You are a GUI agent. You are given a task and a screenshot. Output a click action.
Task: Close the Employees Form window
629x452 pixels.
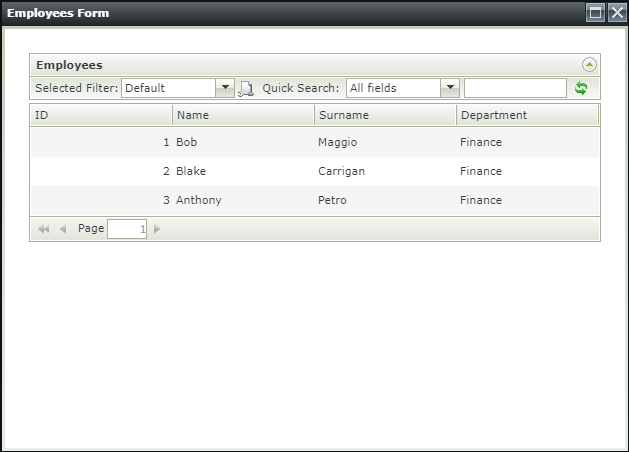coord(616,13)
